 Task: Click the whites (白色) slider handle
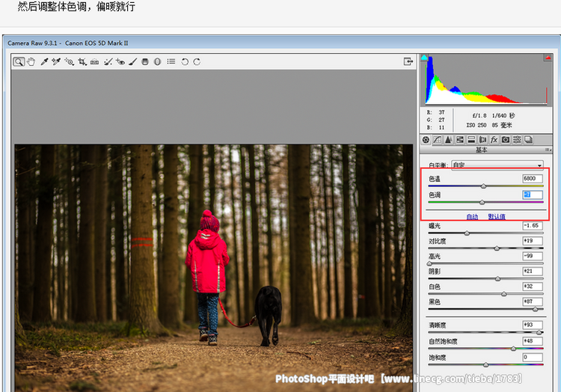503,294
